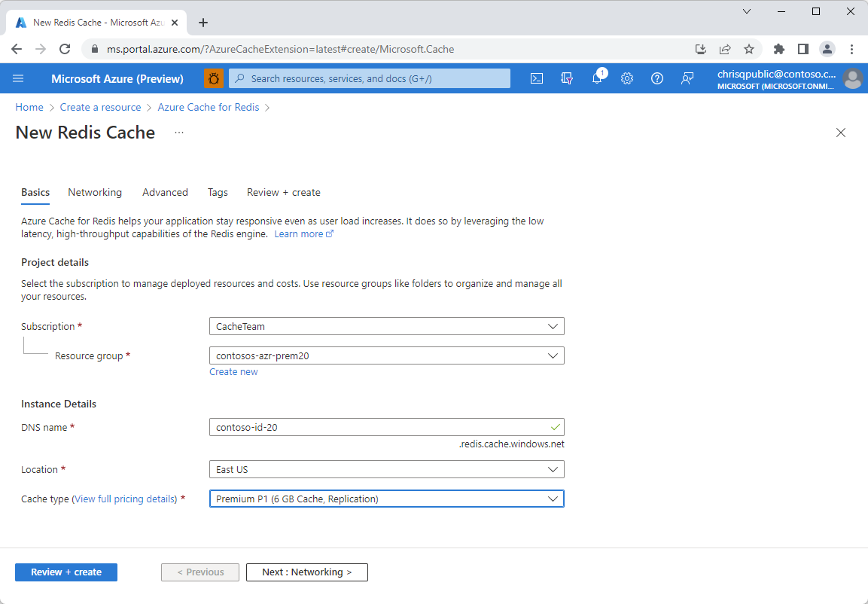Click the lock icon in the address bar
Image resolution: width=868 pixels, height=604 pixels.
(x=95, y=49)
